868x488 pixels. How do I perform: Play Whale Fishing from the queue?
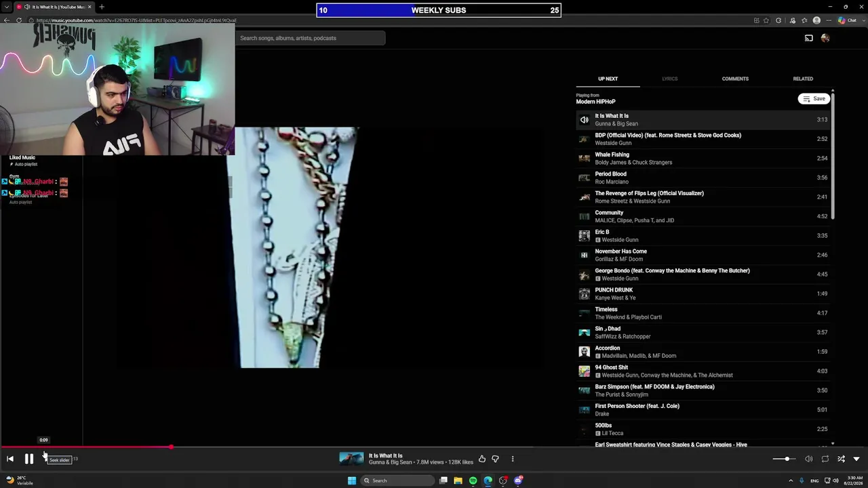[x=703, y=159]
